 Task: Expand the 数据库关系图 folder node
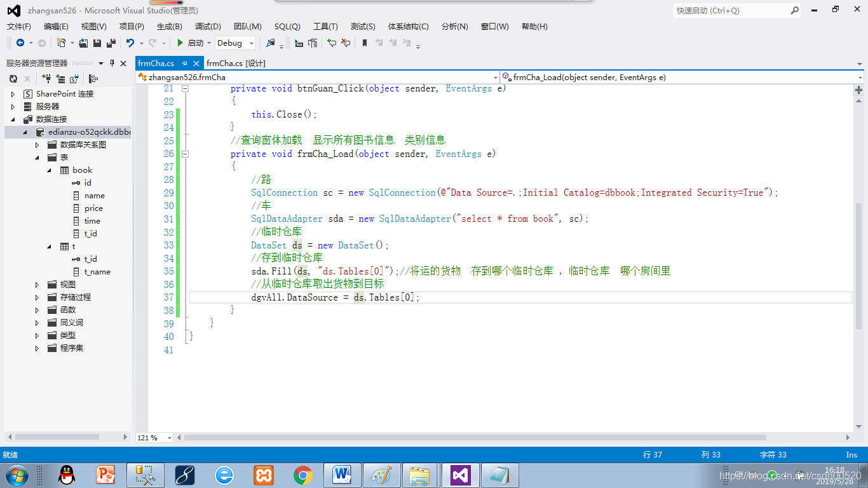pyautogui.click(x=37, y=145)
